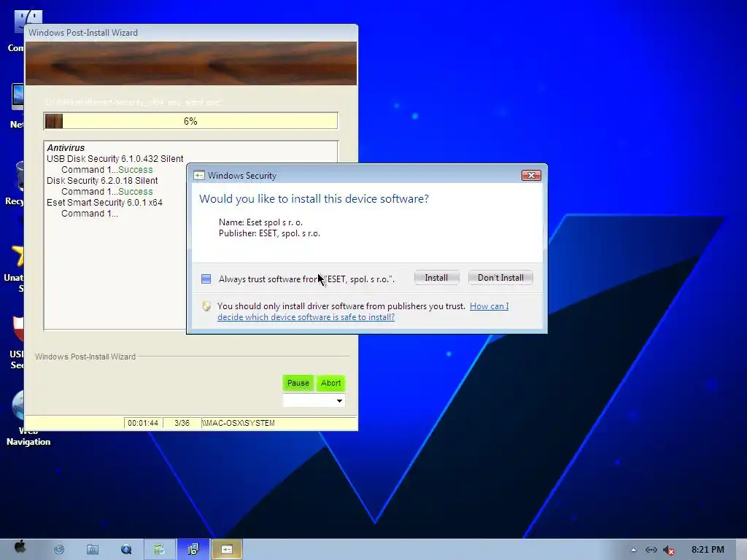
Task: Click the shield icon in the warning message
Action: pyautogui.click(x=206, y=306)
